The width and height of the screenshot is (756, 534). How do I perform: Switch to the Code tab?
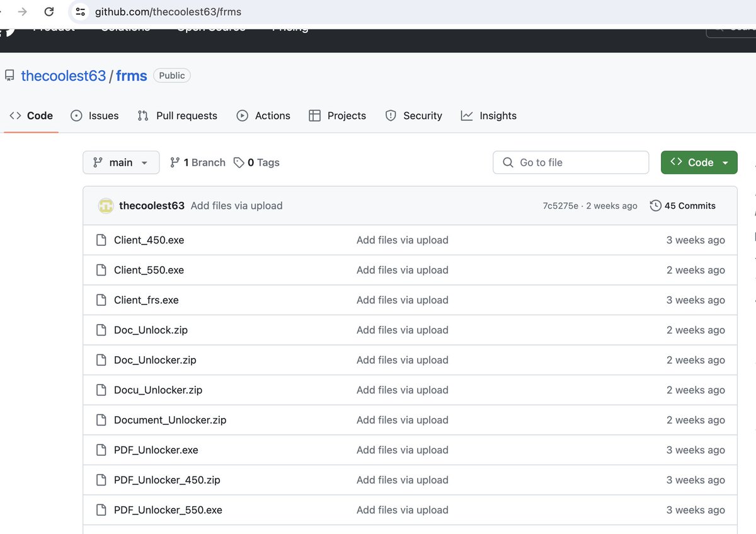[x=31, y=115]
